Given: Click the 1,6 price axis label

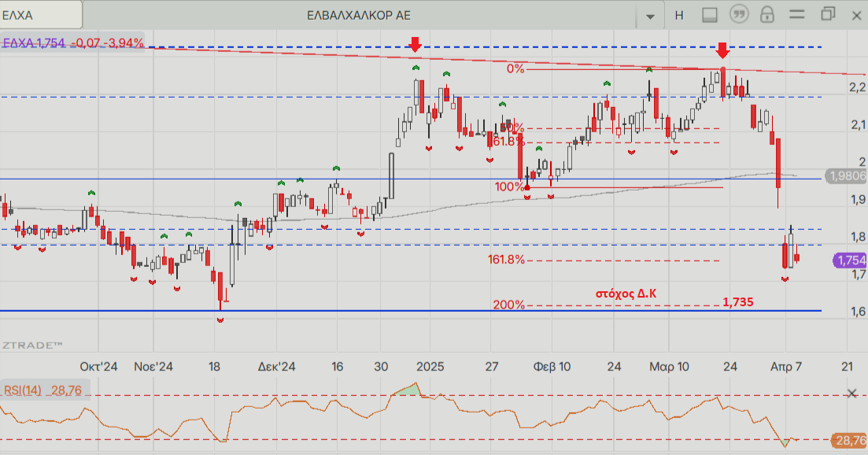Looking at the screenshot, I should (x=858, y=312).
